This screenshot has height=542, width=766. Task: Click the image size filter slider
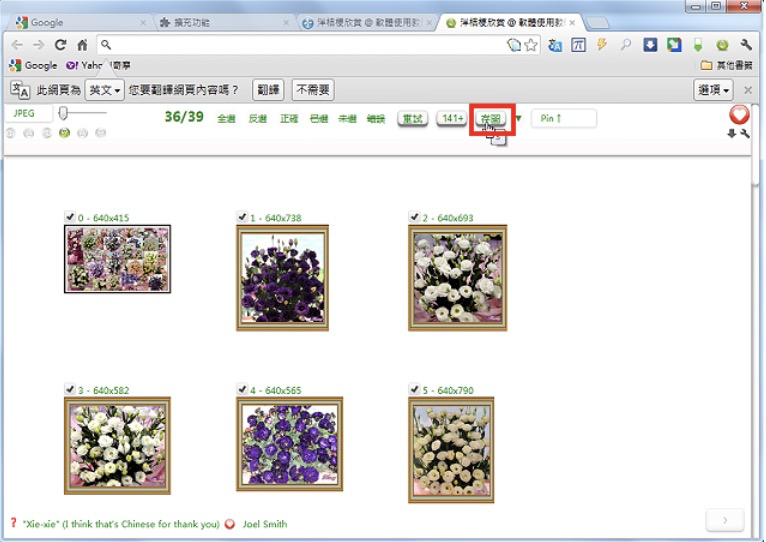63,114
